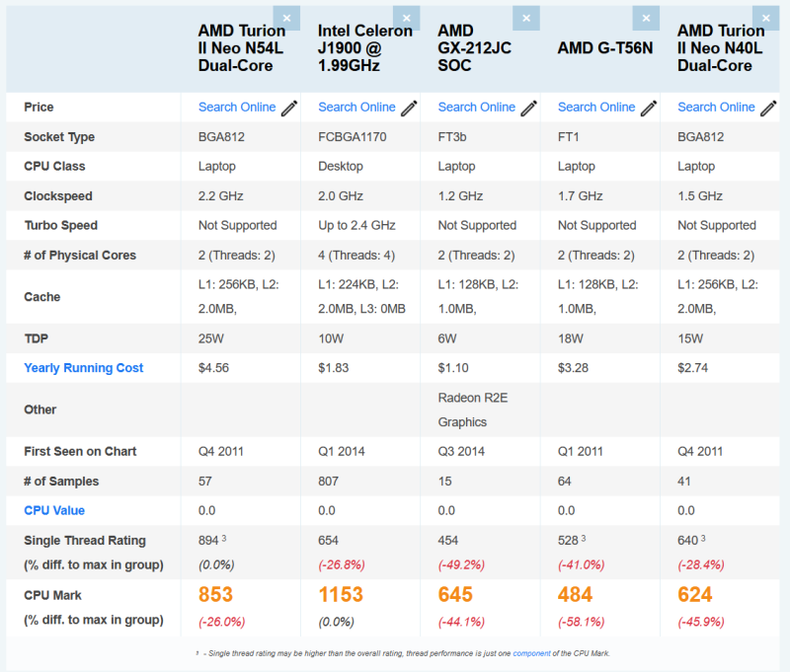Select Intel Celeron J1900 column heading
Image resolution: width=790 pixels, height=672 pixels.
364,48
